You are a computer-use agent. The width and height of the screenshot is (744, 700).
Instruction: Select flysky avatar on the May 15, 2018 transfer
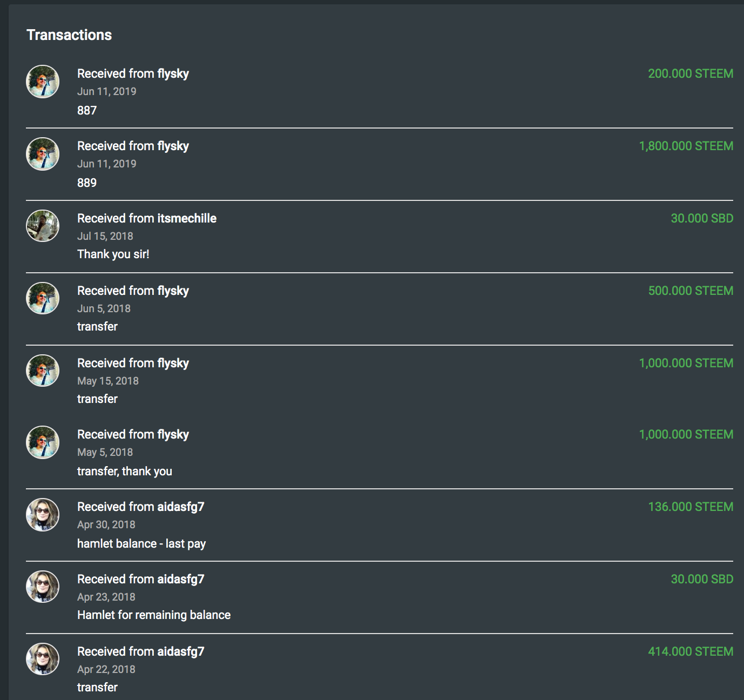[43, 371]
